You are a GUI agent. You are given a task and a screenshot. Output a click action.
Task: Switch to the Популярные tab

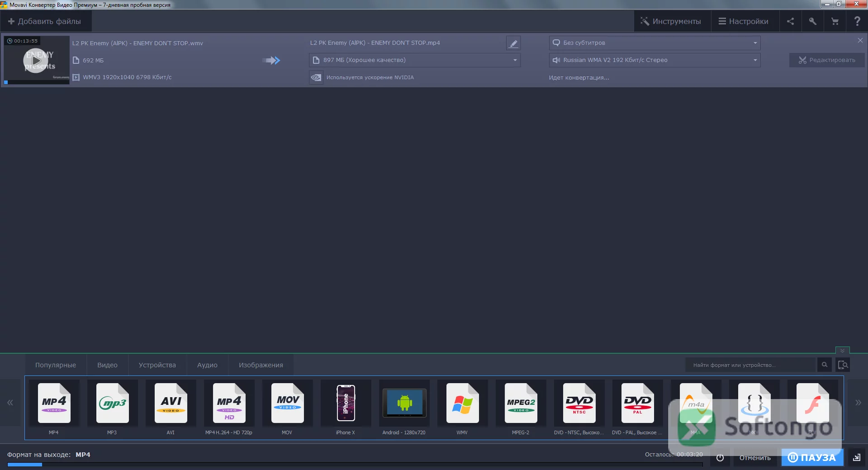(56, 365)
